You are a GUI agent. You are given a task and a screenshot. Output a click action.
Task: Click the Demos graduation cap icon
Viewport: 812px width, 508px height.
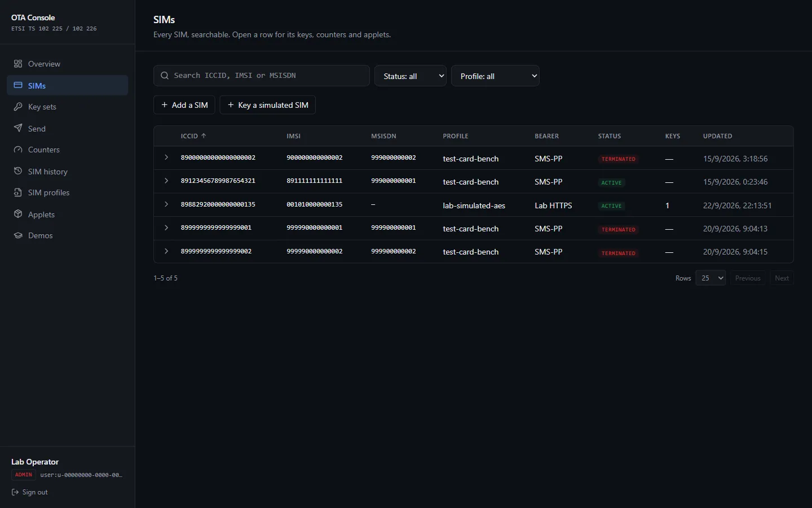(18, 235)
